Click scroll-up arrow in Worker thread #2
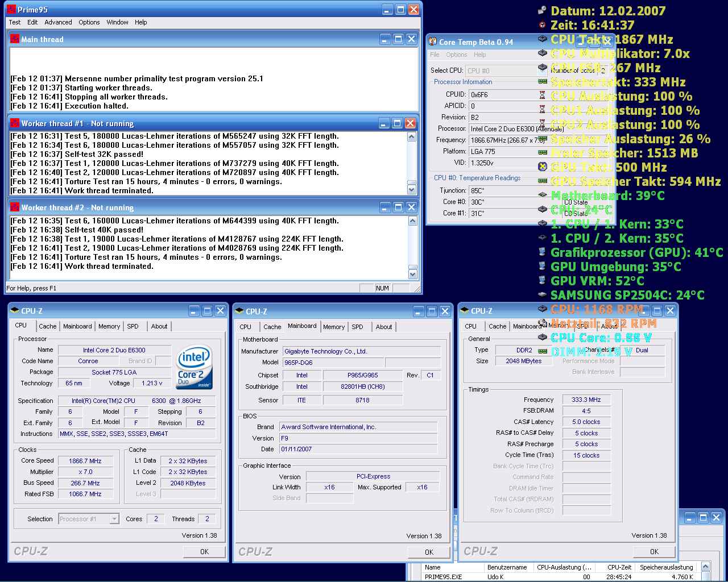The height and width of the screenshot is (582, 728). point(412,221)
